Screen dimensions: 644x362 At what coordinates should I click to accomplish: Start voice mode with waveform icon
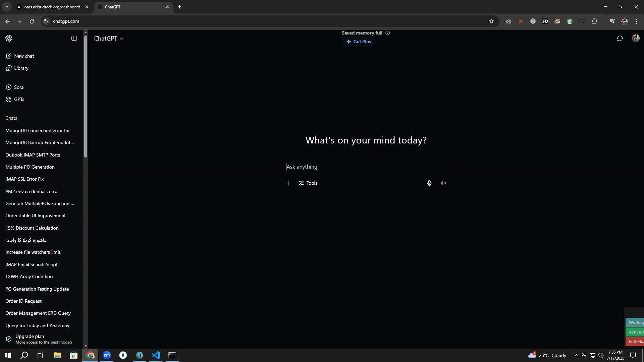[x=443, y=183]
